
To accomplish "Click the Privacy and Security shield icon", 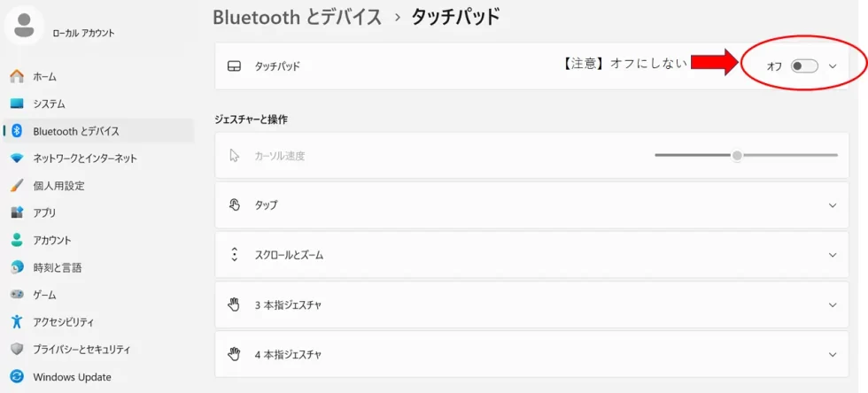I will (x=16, y=350).
